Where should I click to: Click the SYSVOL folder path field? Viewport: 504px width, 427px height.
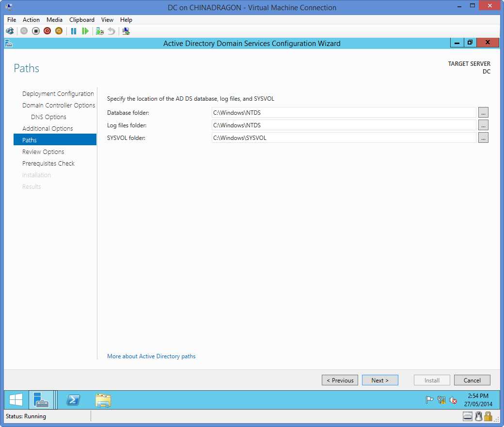point(344,137)
